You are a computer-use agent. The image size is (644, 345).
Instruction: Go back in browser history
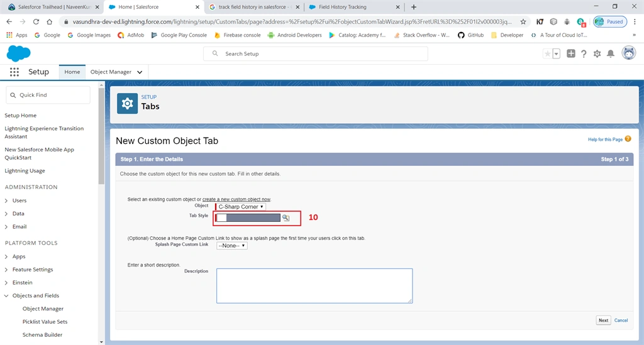(x=9, y=22)
